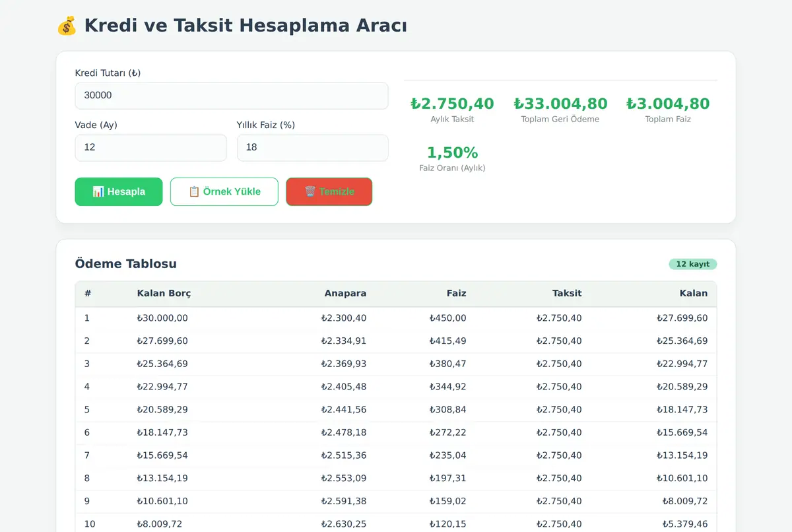This screenshot has width=792, height=532.
Task: Select the ₺120,15 Faiz cell
Action: point(447,524)
